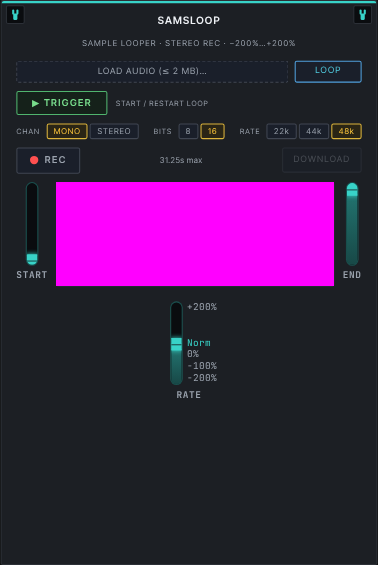The width and height of the screenshot is (378, 565).
Task: Select STEREO channel mode
Action: pos(114,131)
